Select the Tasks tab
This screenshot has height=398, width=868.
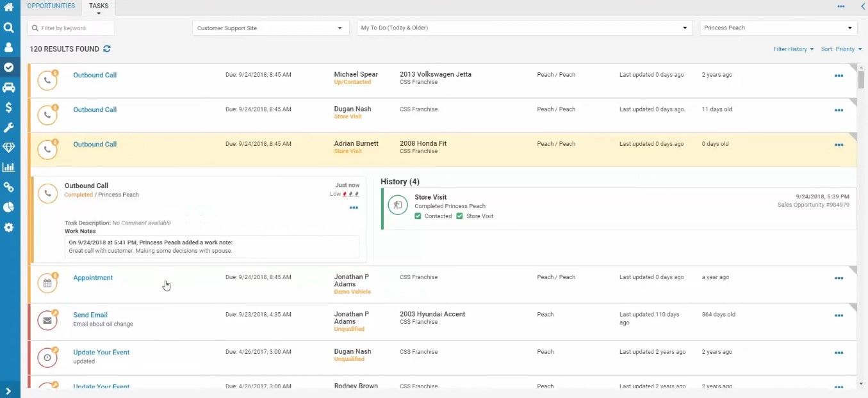point(99,6)
